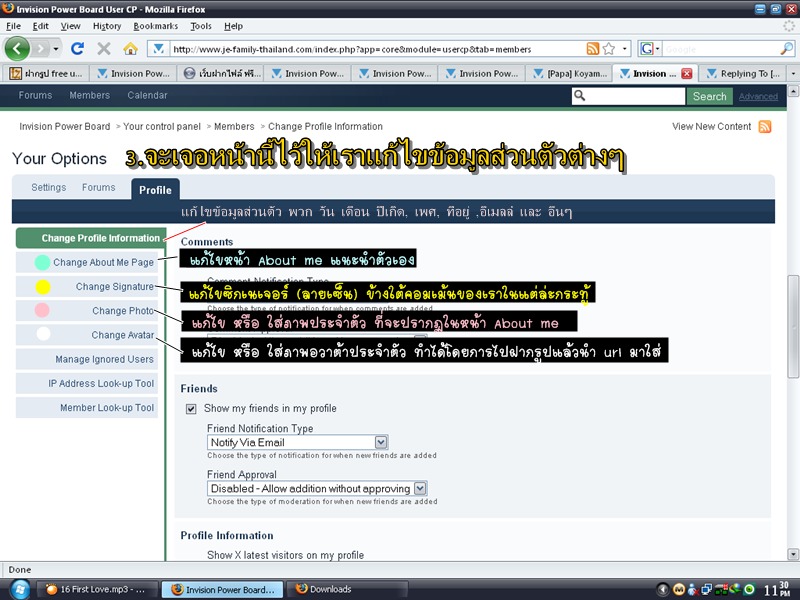
Task: Open the Forums navigation link
Action: point(35,95)
